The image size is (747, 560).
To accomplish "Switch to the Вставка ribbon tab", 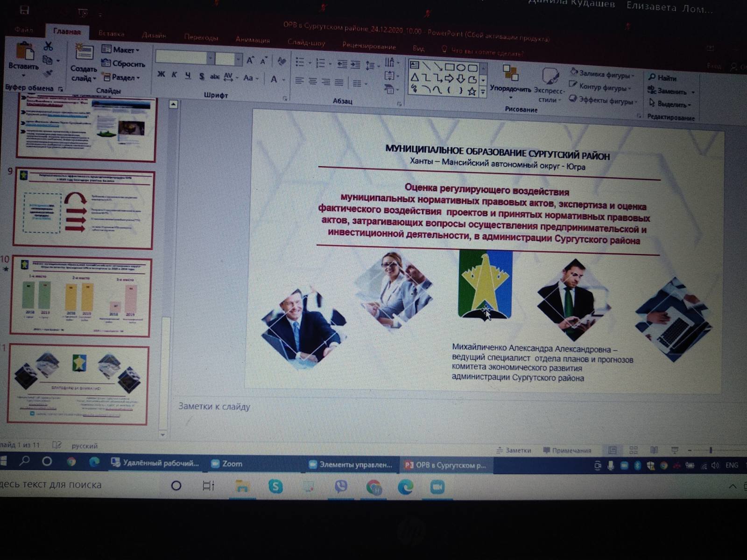I will coord(111,34).
